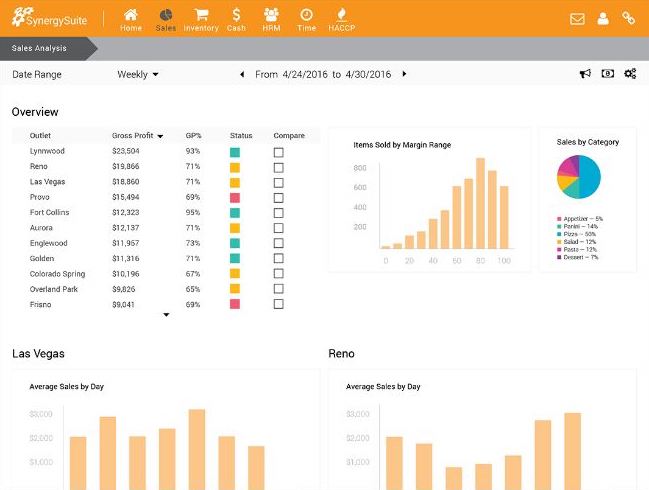Sort using Gross Profit column arrow

point(160,136)
